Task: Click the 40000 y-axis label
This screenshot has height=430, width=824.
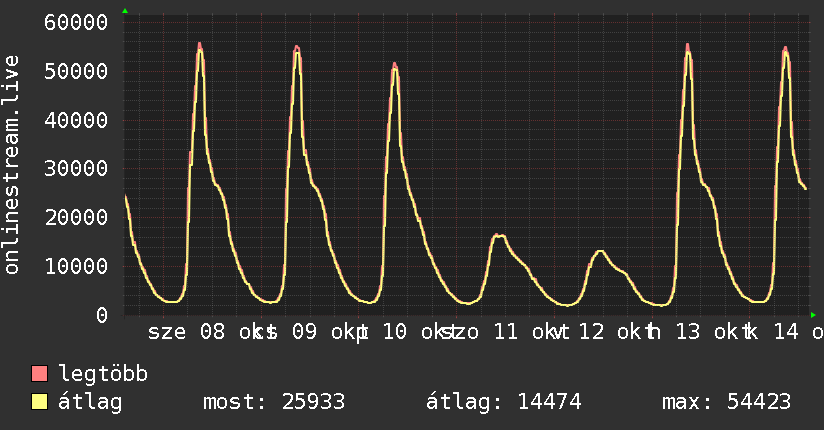Action: click(76, 120)
